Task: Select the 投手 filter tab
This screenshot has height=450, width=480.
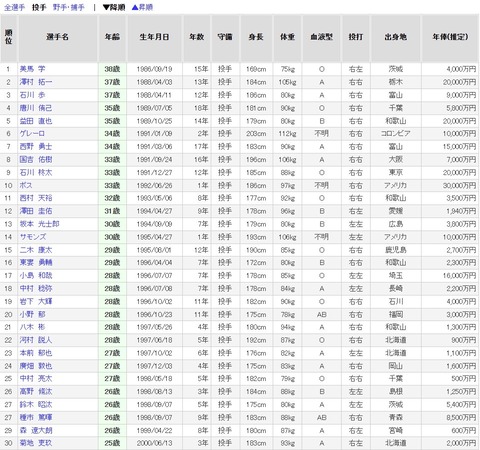Action: (39, 7)
